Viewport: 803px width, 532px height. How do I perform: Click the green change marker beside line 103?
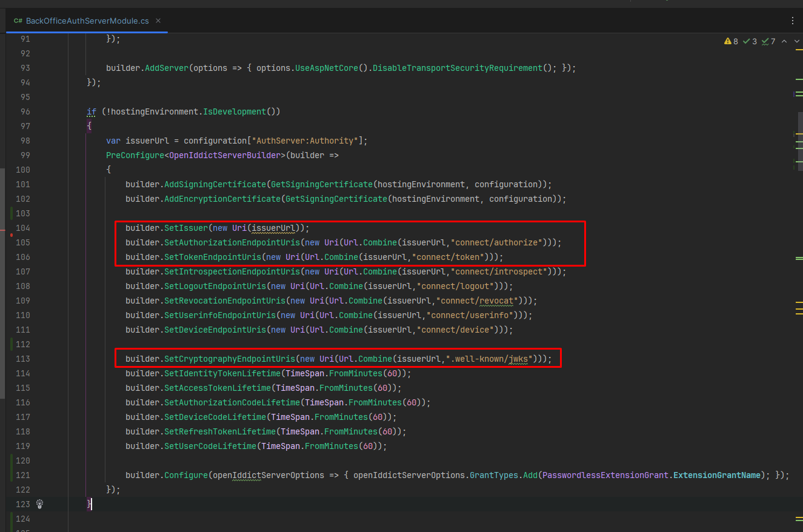point(12,213)
